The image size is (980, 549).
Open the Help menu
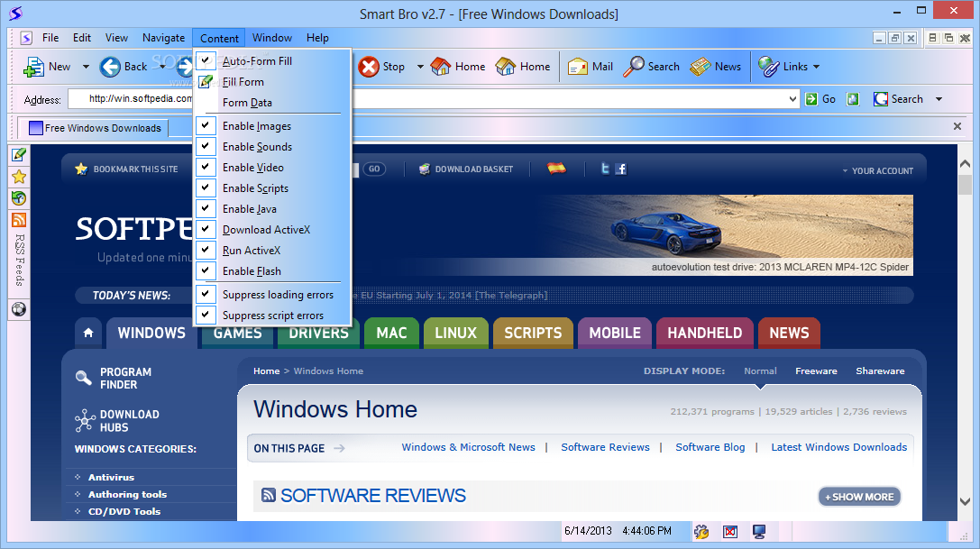click(x=317, y=38)
